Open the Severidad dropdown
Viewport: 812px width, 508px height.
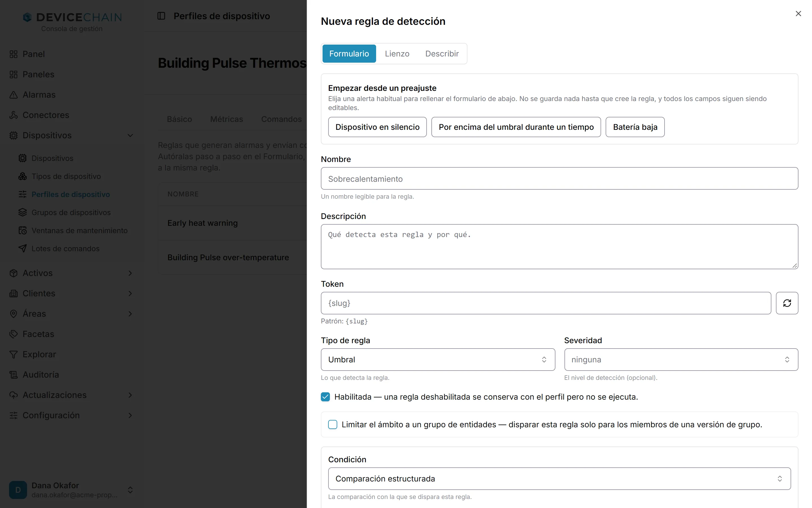(x=681, y=360)
